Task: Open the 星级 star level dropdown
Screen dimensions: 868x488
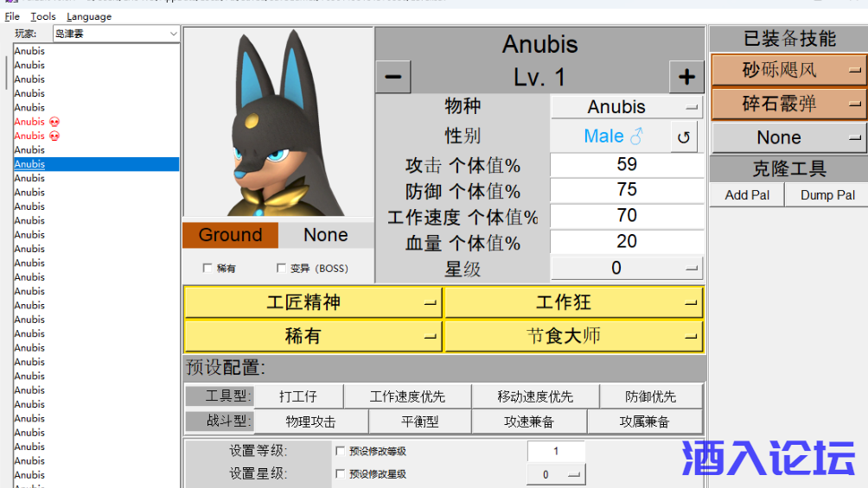Action: (627, 269)
